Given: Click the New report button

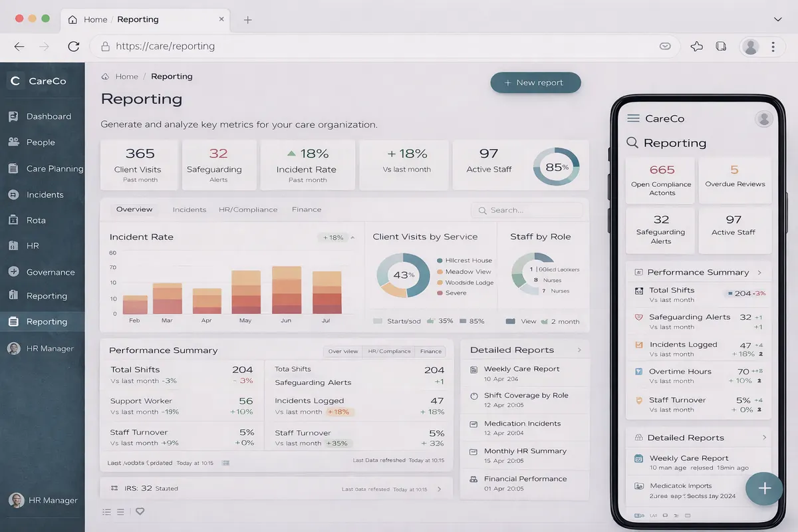Looking at the screenshot, I should pos(535,82).
